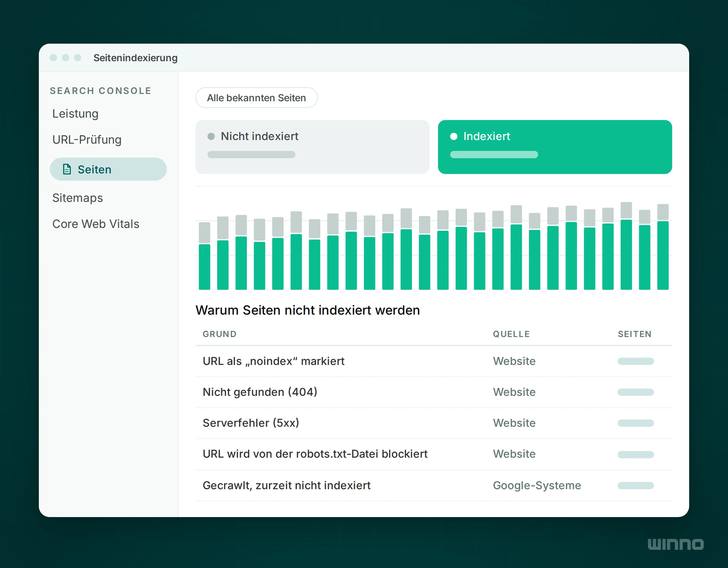Toggle the Nicht indexiert card
The image size is (728, 568).
(312, 147)
